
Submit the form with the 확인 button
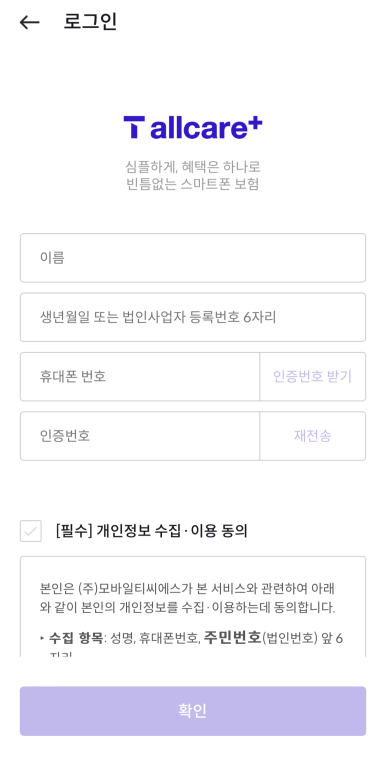[193, 711]
